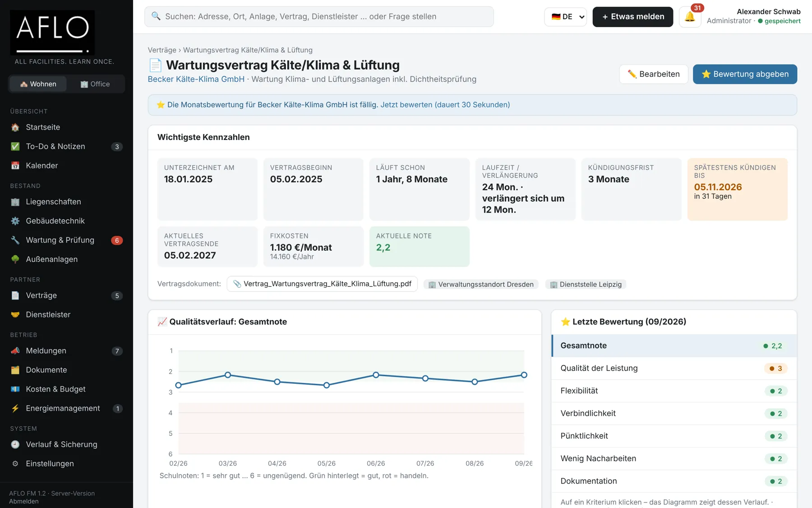This screenshot has width=812, height=508.
Task: Select the Wenig Nacharbeiten criterion row
Action: click(x=674, y=459)
